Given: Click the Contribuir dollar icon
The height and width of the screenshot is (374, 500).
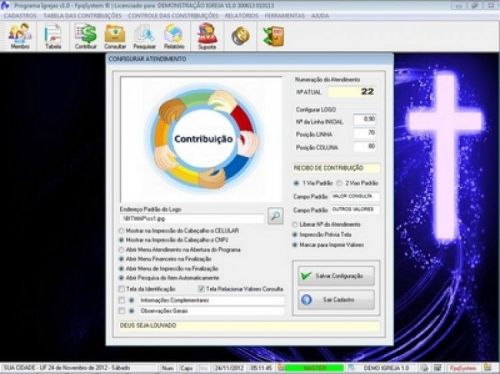Looking at the screenshot, I should [86, 36].
